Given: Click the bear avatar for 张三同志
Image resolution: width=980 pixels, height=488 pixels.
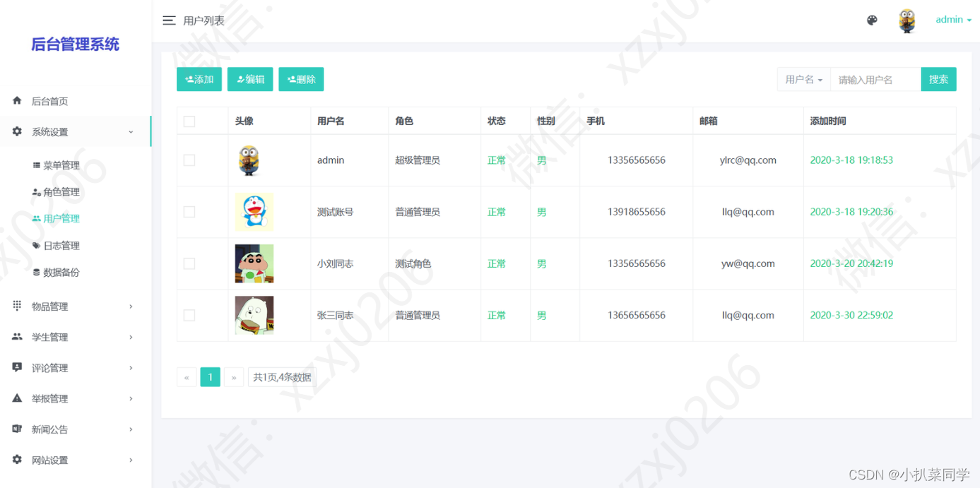Looking at the screenshot, I should 254,315.
